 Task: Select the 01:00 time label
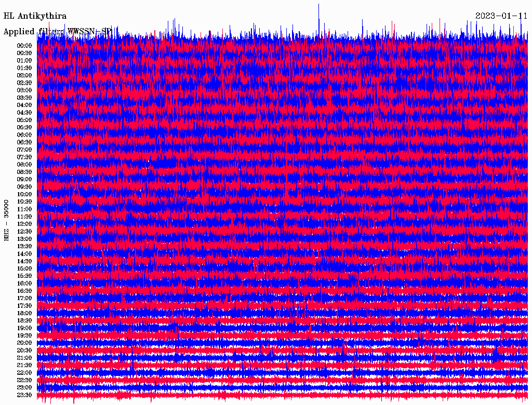(24, 61)
